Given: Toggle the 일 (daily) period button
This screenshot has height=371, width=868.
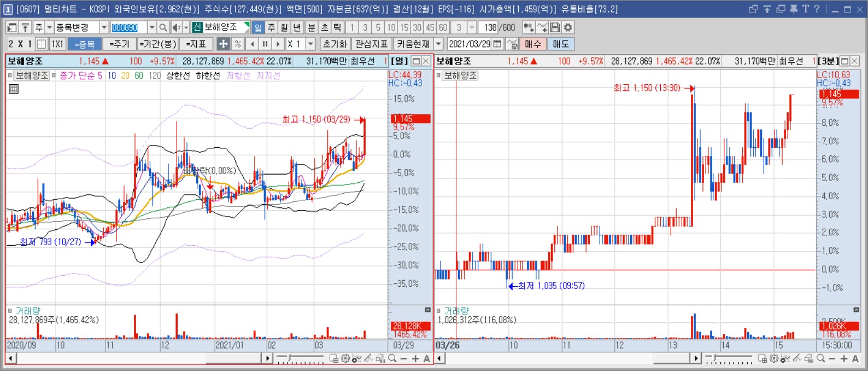Looking at the screenshot, I should coord(258,27).
